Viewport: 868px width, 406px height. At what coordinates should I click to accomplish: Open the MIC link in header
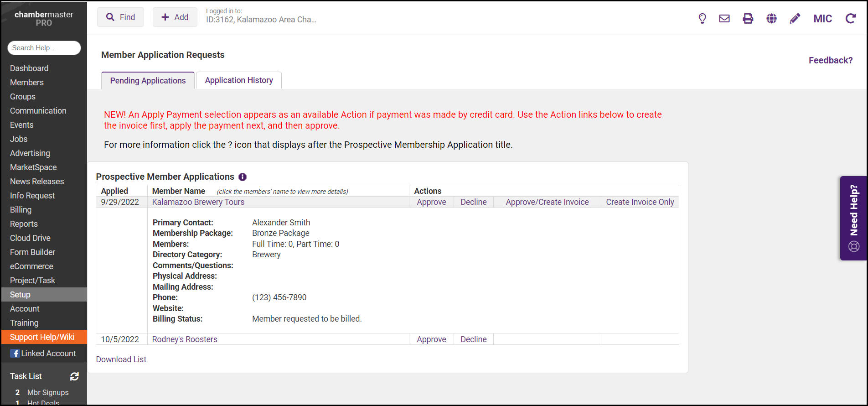[823, 19]
